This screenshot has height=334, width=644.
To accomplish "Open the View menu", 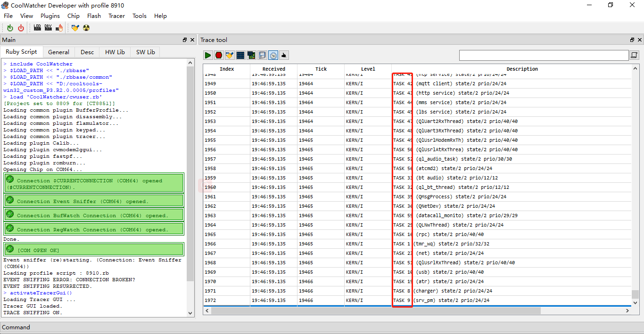I will coord(27,16).
